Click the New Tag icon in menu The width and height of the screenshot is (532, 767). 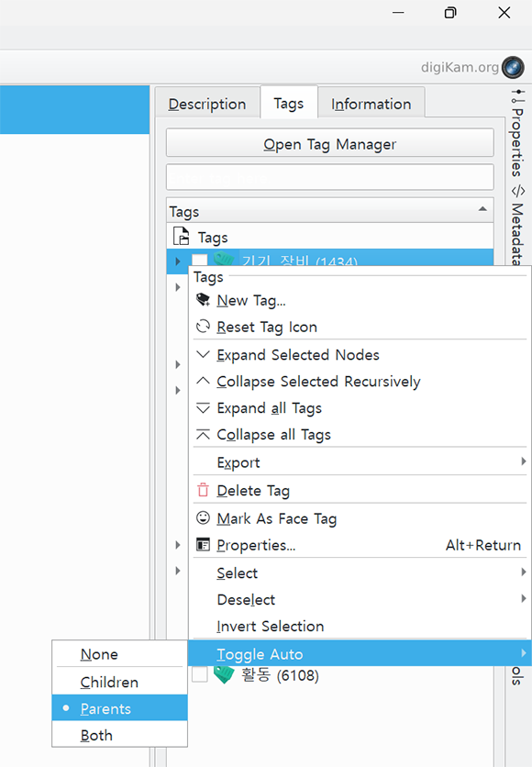coord(203,300)
